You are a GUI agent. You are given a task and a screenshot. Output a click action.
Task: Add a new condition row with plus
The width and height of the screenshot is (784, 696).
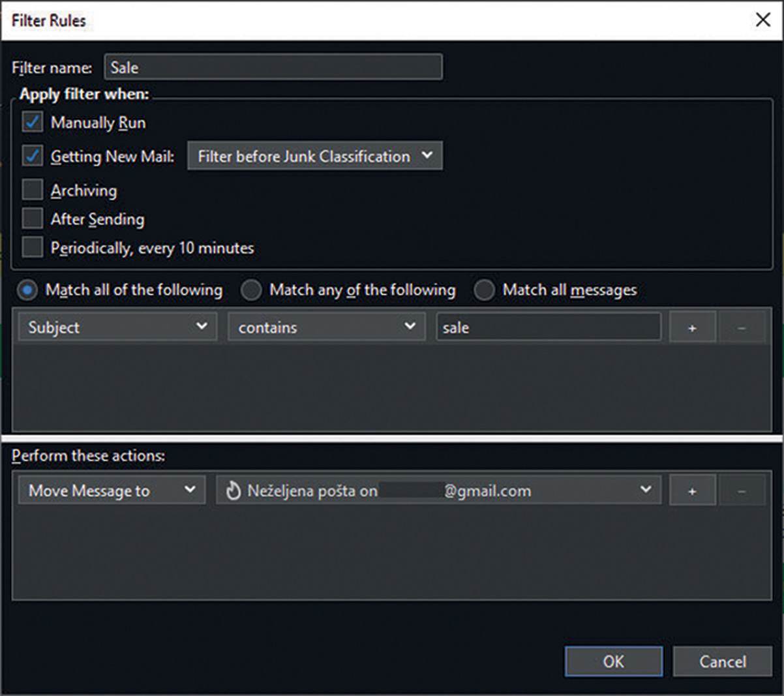(x=692, y=327)
